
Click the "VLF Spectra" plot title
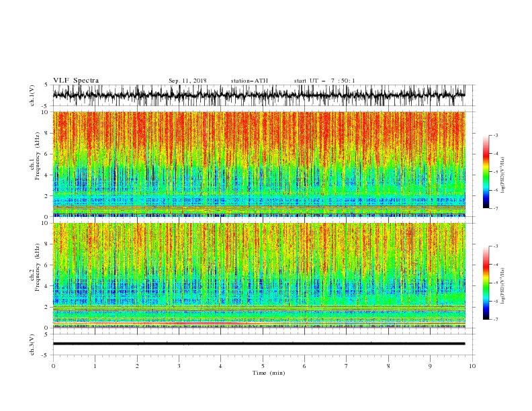click(76, 81)
